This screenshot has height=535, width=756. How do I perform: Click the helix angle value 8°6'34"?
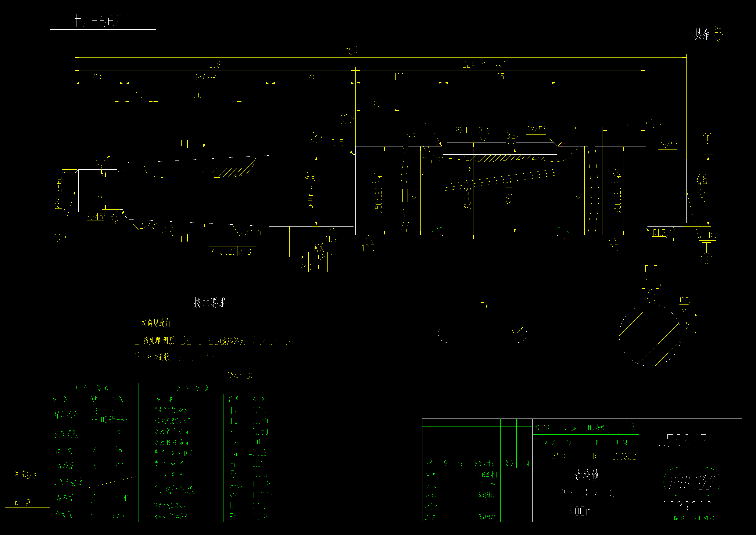coord(119,498)
